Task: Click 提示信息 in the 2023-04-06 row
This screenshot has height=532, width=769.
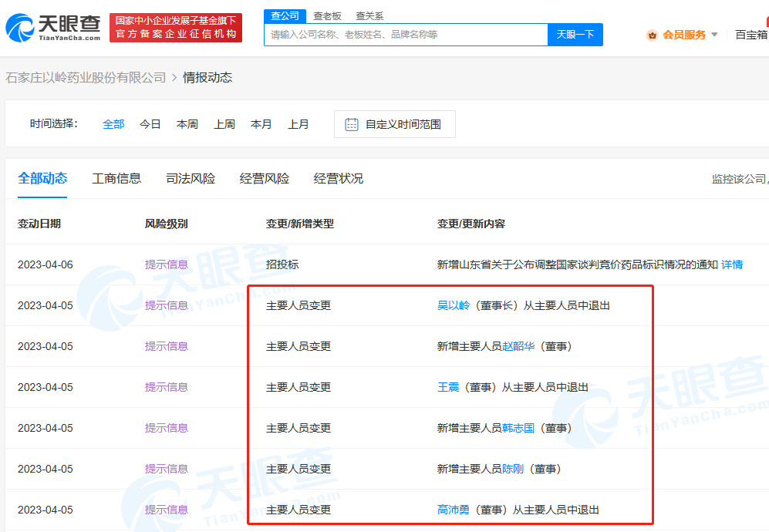Action: [167, 264]
